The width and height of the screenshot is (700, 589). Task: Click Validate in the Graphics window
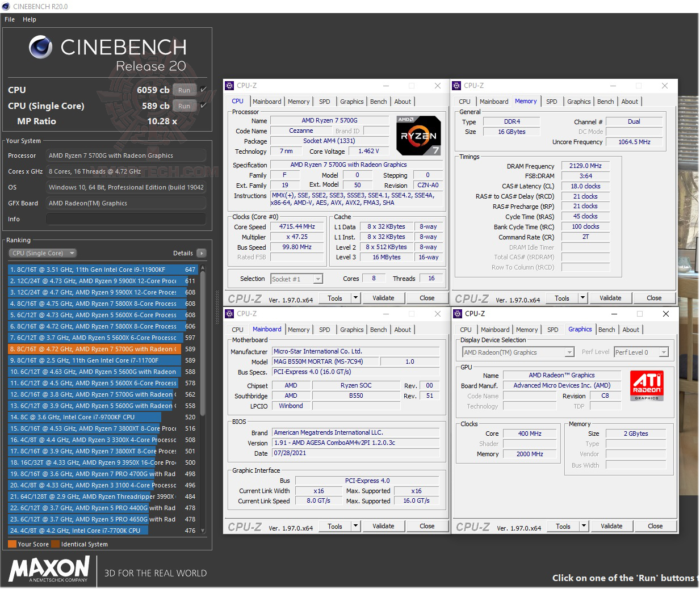tap(611, 526)
